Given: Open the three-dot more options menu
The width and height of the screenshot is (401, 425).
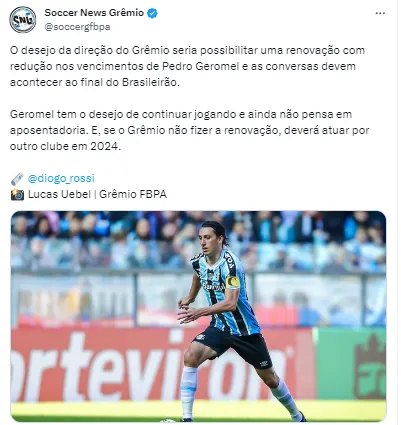Looking at the screenshot, I should tap(380, 13).
